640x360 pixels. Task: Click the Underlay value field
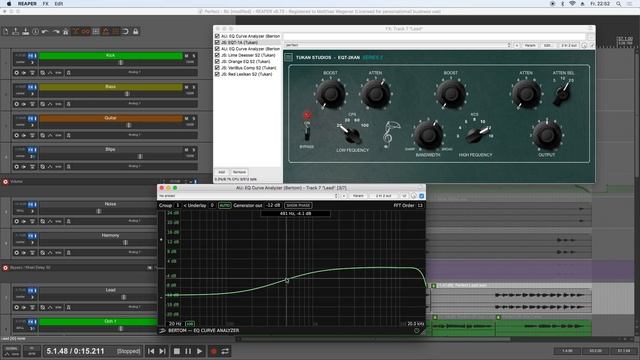pyautogui.click(x=212, y=205)
